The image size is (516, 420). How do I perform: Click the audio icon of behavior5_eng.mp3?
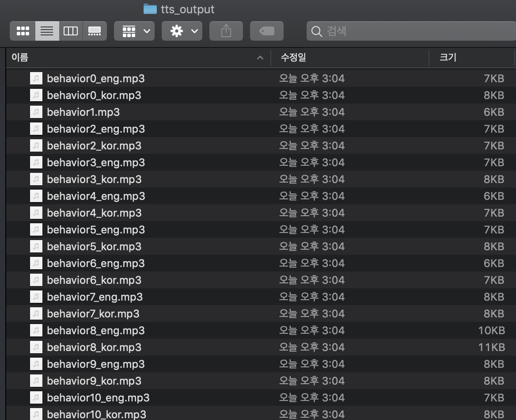coord(36,229)
